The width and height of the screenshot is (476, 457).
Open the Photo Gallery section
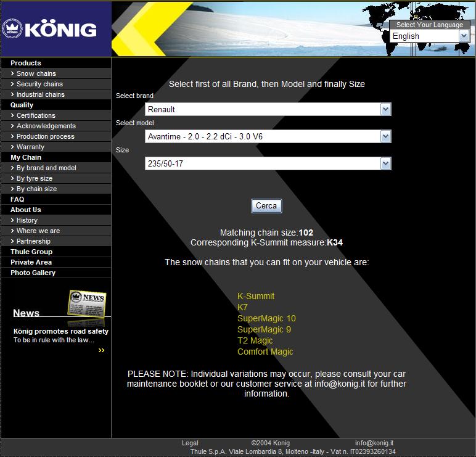33,273
